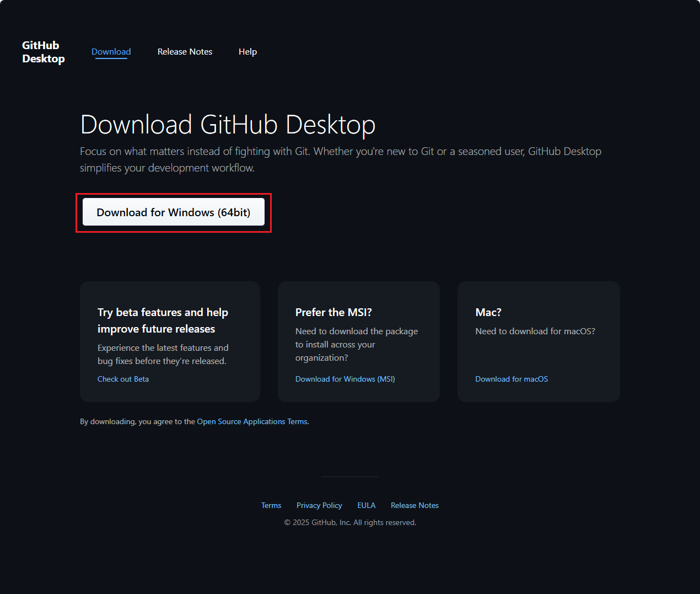Click the beta features card

pos(170,341)
